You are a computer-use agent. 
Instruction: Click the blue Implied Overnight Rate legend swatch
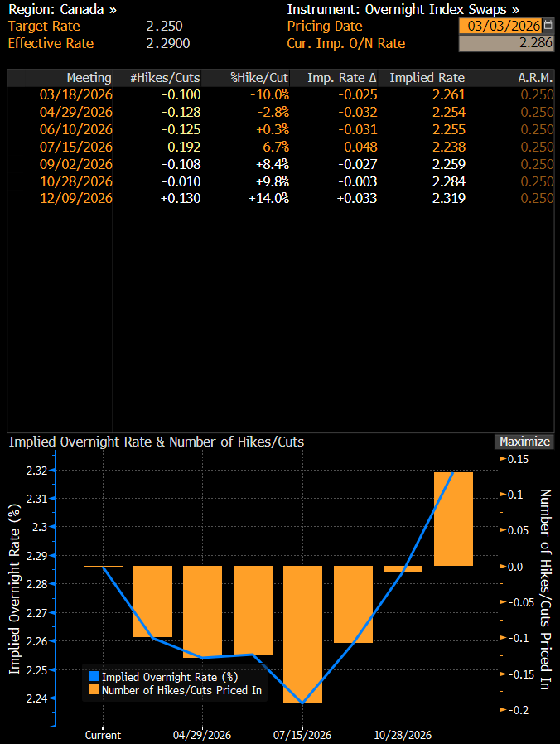93,677
